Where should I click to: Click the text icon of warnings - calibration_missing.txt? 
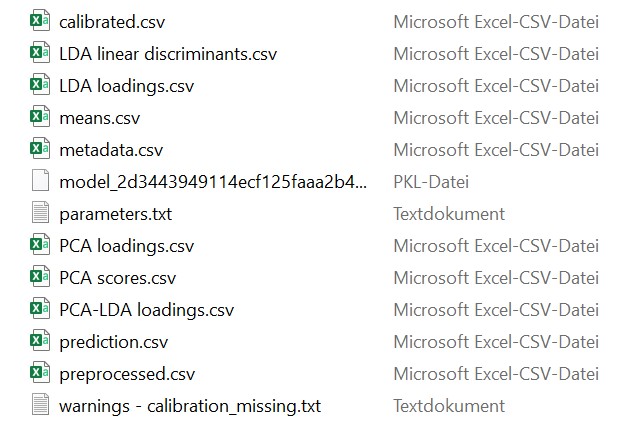coord(40,404)
